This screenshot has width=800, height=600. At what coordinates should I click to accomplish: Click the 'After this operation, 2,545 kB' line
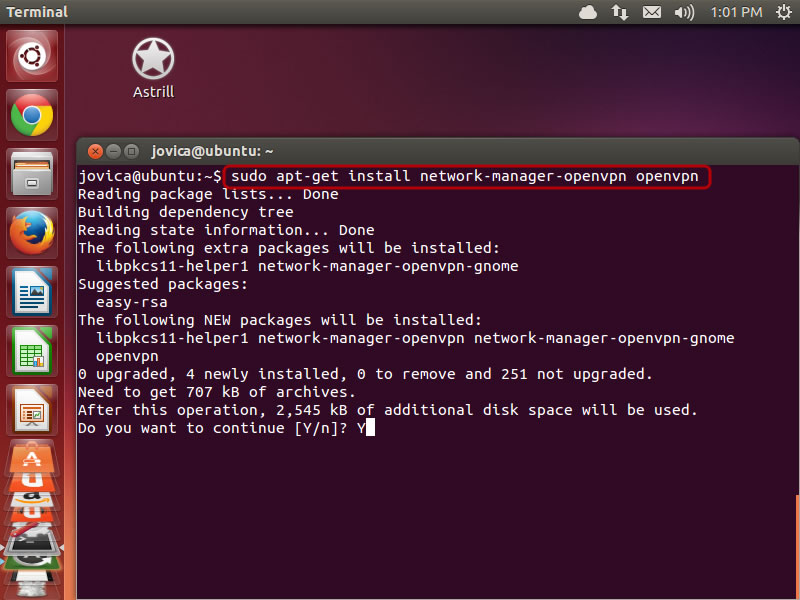pos(388,410)
